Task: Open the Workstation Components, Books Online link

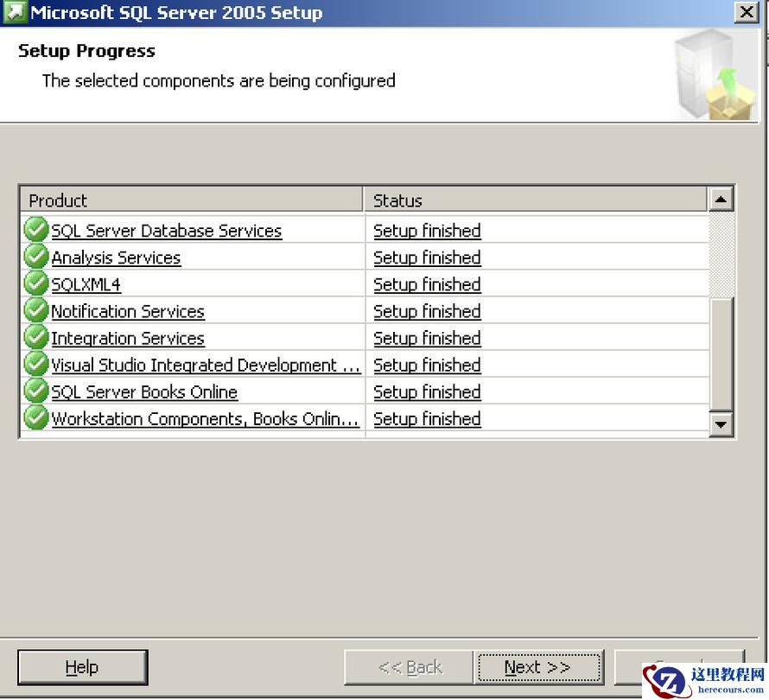Action: pos(206,419)
